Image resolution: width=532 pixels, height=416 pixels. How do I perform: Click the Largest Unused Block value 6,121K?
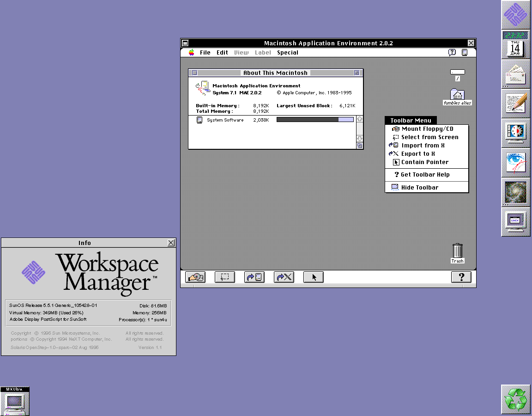[x=347, y=105]
